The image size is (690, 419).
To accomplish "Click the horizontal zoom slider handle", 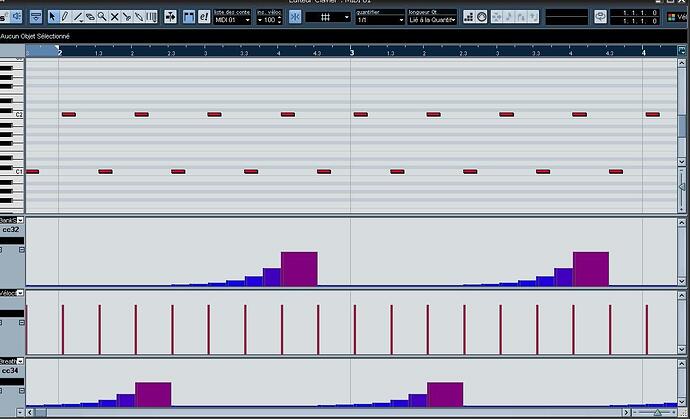I will 657,412.
